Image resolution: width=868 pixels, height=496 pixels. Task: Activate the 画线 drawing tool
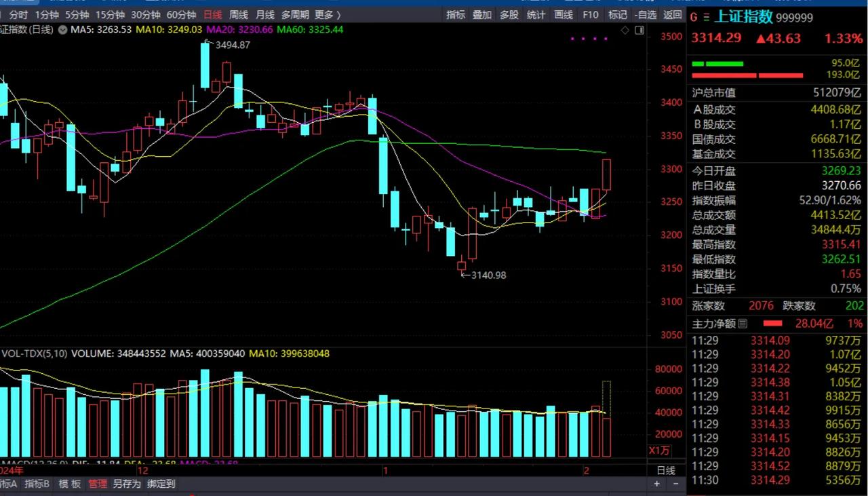564,14
